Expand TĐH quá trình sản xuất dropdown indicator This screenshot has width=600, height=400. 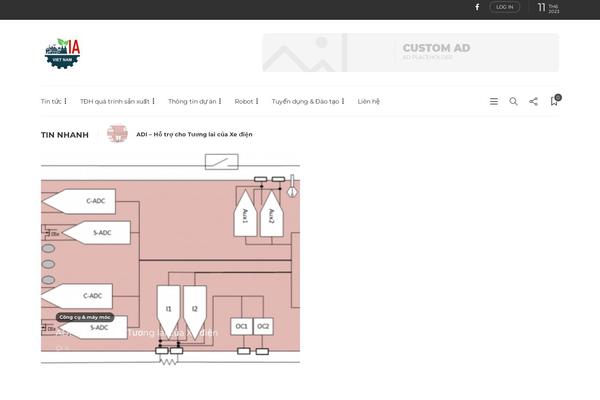[153, 101]
